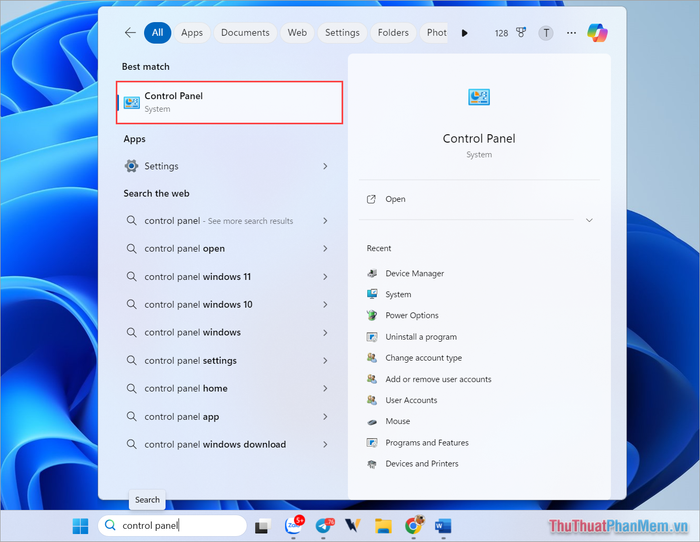Click the large Control Panel icon in preview pane

pyautogui.click(x=479, y=97)
